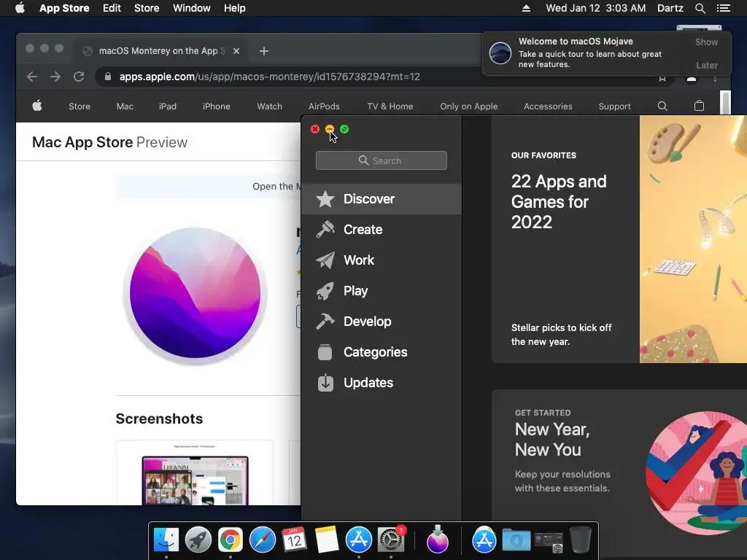Go back in the Chrome window
747x560 pixels.
[x=32, y=77]
